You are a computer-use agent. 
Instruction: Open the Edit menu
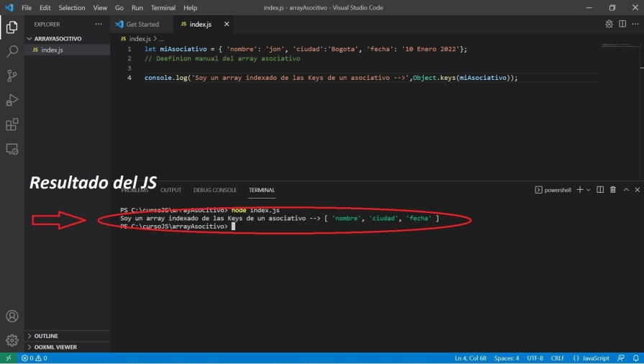pos(45,7)
